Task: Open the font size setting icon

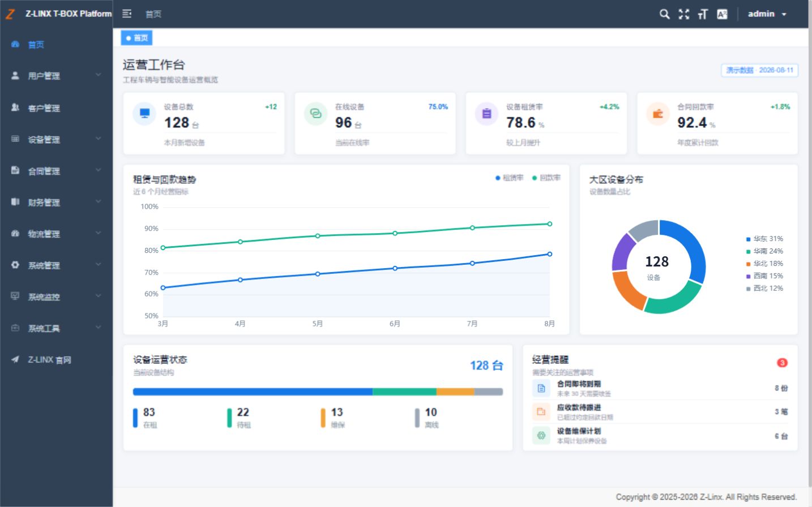Action: 703,14
